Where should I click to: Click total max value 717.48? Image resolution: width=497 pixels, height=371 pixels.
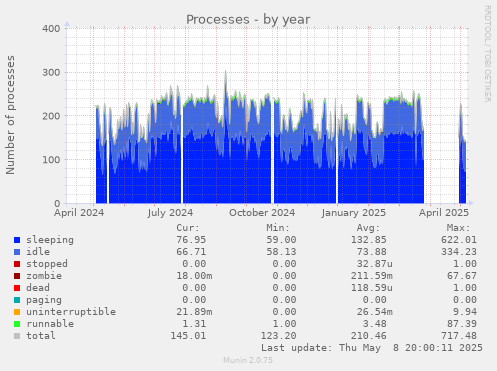[x=459, y=336]
